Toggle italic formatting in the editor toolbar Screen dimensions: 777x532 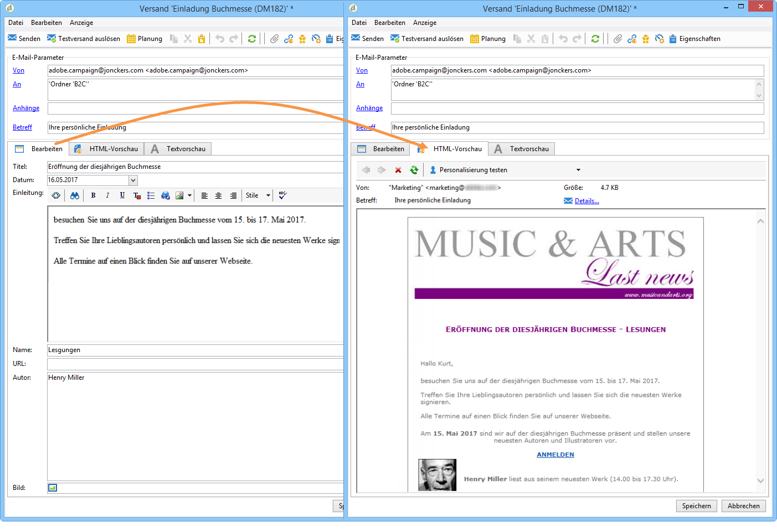point(107,195)
